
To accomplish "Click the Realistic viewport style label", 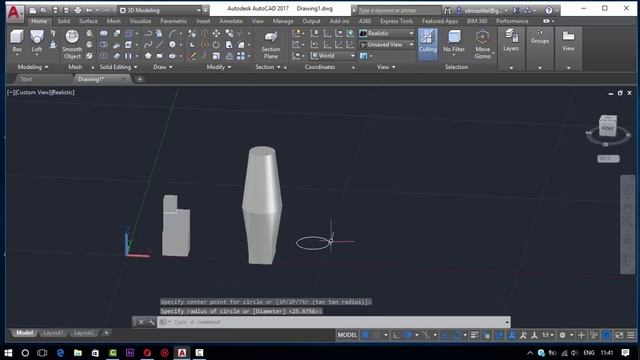I will [62, 93].
